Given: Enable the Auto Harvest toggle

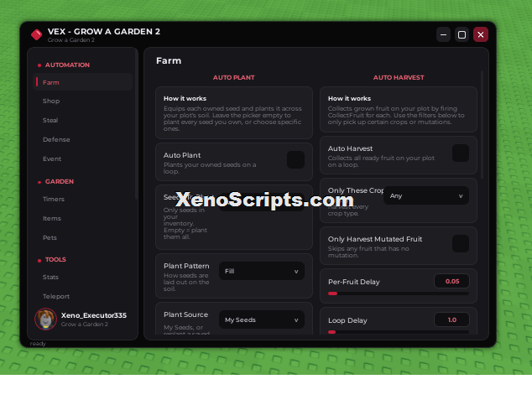Looking at the screenshot, I should pyautogui.click(x=461, y=153).
